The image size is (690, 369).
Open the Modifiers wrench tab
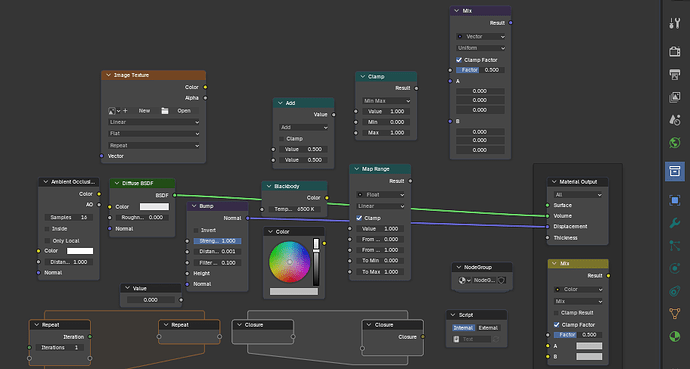click(x=675, y=223)
